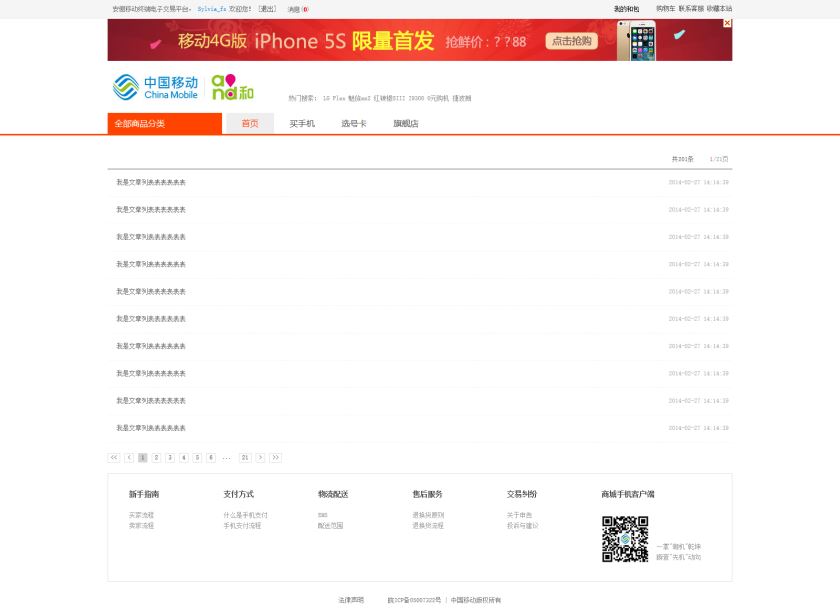840x609 pixels.
Task: Open the 选号卡 navigation tab
Action: pos(354,123)
